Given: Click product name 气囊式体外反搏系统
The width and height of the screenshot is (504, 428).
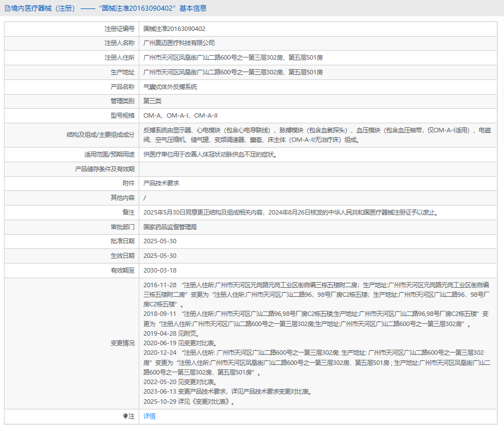Looking at the screenshot, I should tap(170, 87).
